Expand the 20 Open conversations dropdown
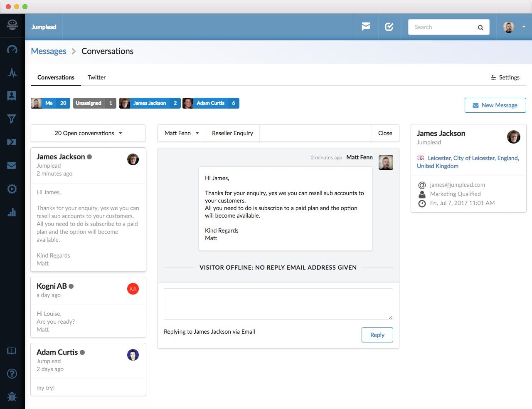Viewport: 532px width, 409px height. tap(88, 133)
